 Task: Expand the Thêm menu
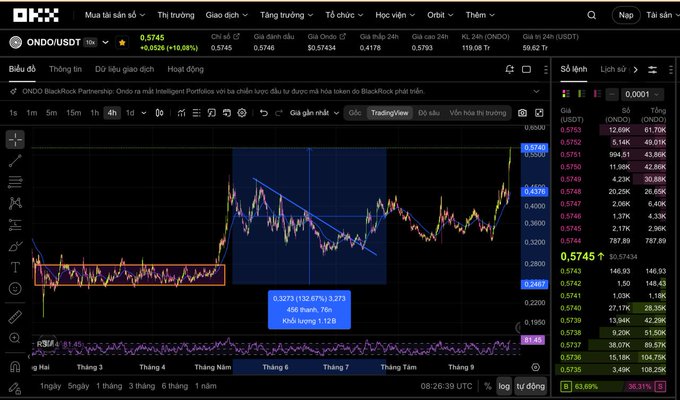pyautogui.click(x=480, y=15)
